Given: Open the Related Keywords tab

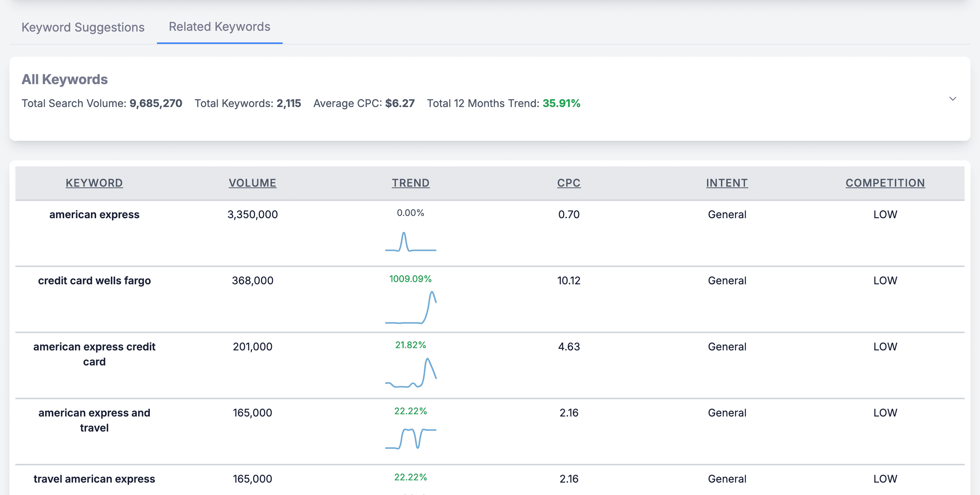Looking at the screenshot, I should 219,27.
